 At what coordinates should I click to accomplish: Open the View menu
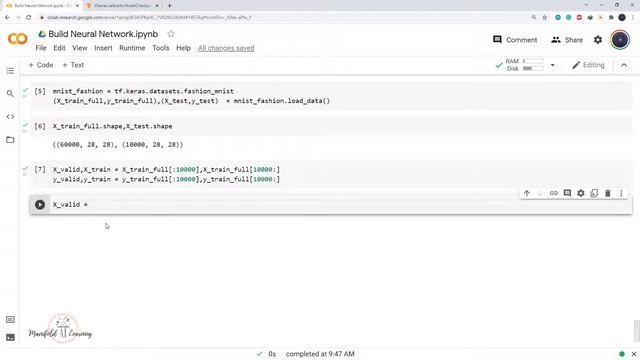click(x=80, y=48)
